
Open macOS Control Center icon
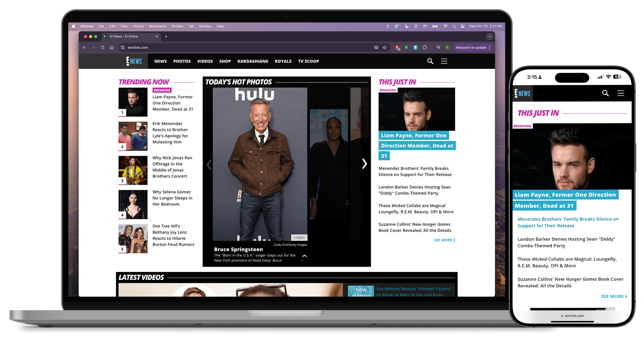[x=462, y=26]
